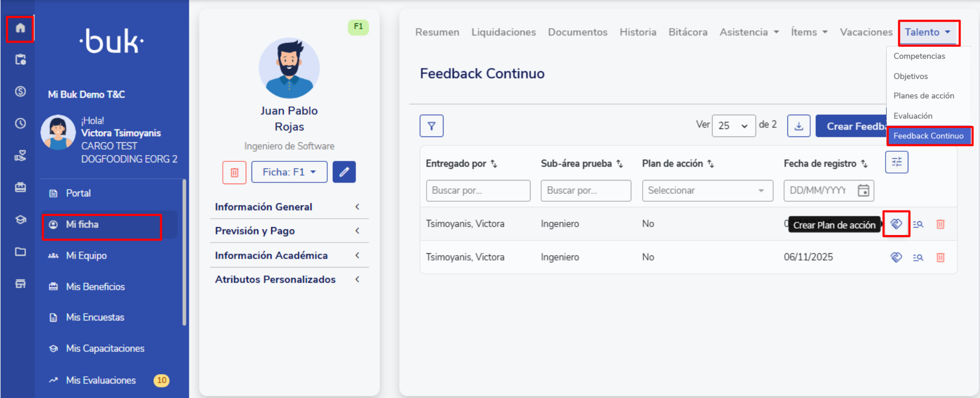Click Crear Plan de acción icon, first row

coord(896,224)
